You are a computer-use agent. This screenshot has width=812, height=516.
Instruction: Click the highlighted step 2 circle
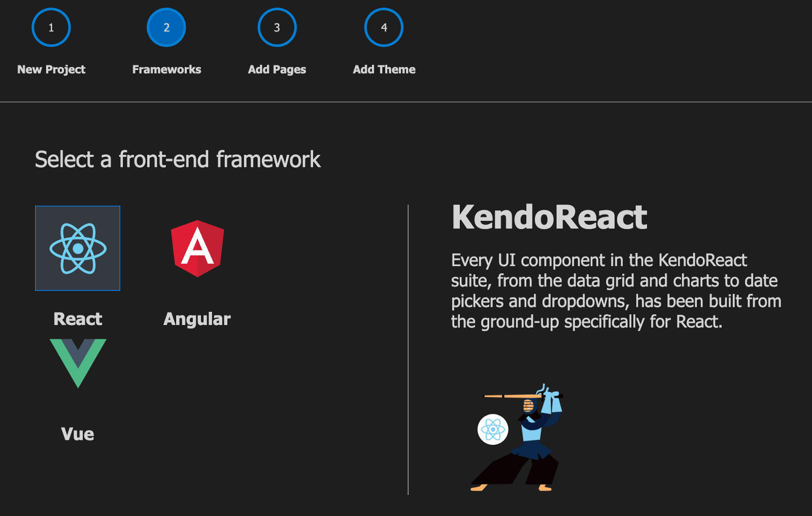(166, 27)
